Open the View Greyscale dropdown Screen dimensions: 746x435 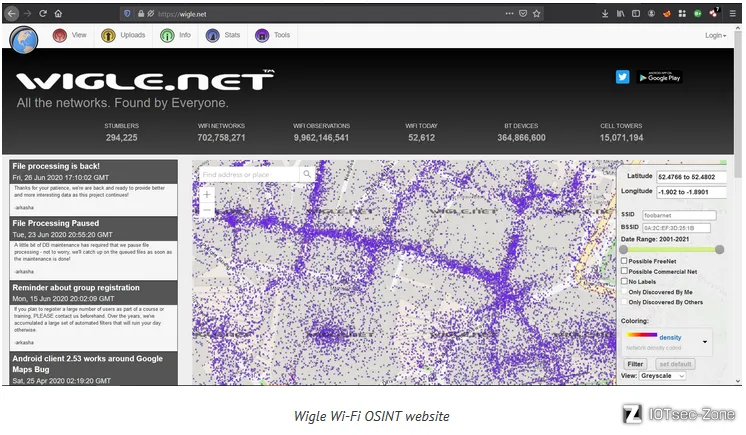click(662, 376)
